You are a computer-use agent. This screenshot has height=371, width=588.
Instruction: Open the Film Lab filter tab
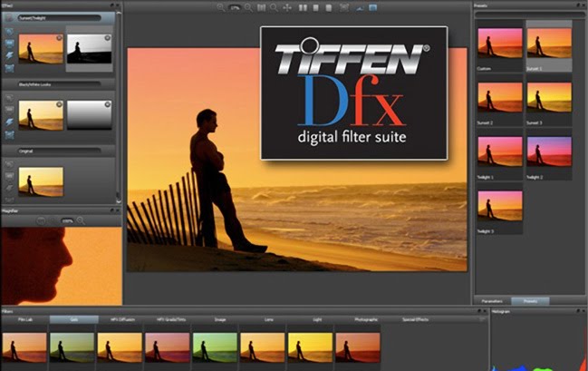(x=25, y=319)
